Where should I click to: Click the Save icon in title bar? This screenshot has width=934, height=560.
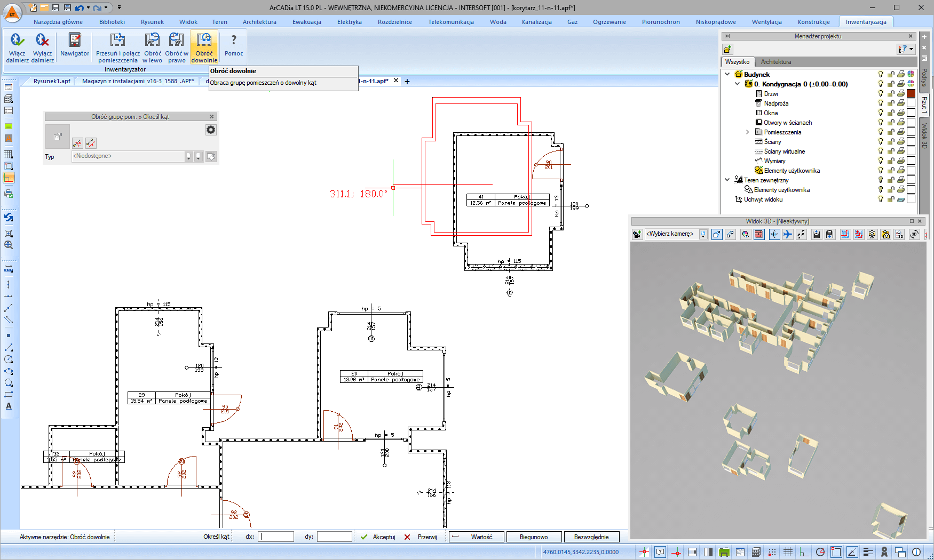click(x=56, y=7)
